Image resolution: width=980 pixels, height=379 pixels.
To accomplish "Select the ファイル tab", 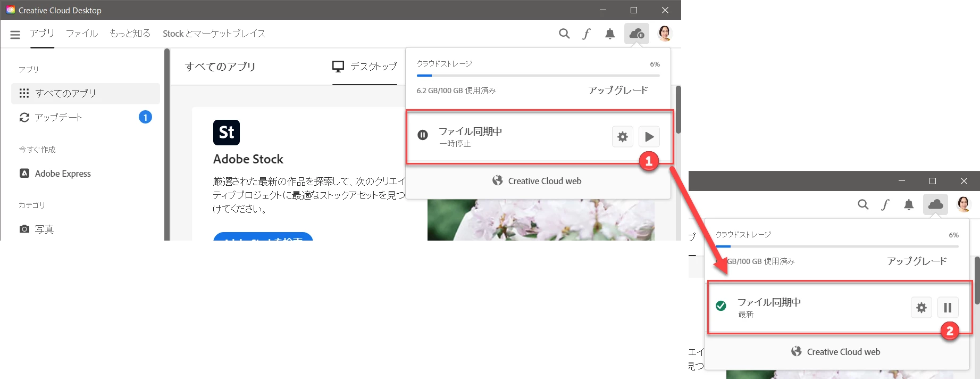I will point(82,34).
